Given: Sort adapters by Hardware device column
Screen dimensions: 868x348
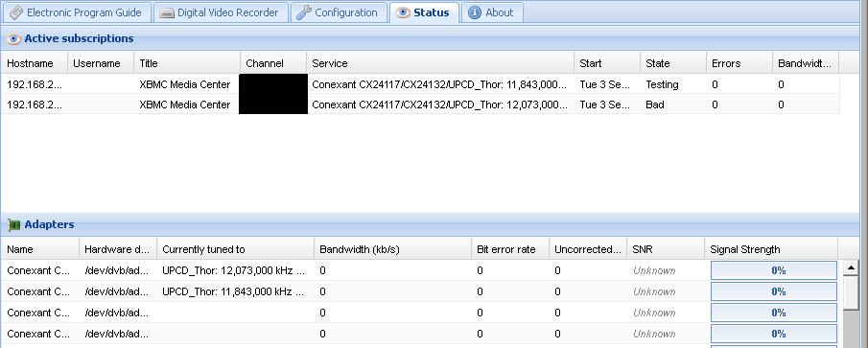Looking at the screenshot, I should (x=119, y=249).
